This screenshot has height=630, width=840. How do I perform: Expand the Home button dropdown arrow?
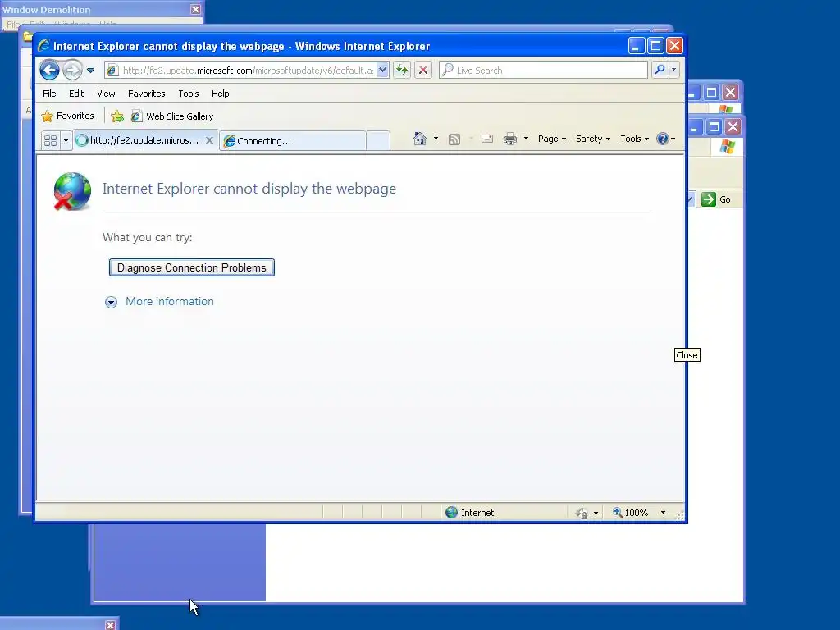436,139
